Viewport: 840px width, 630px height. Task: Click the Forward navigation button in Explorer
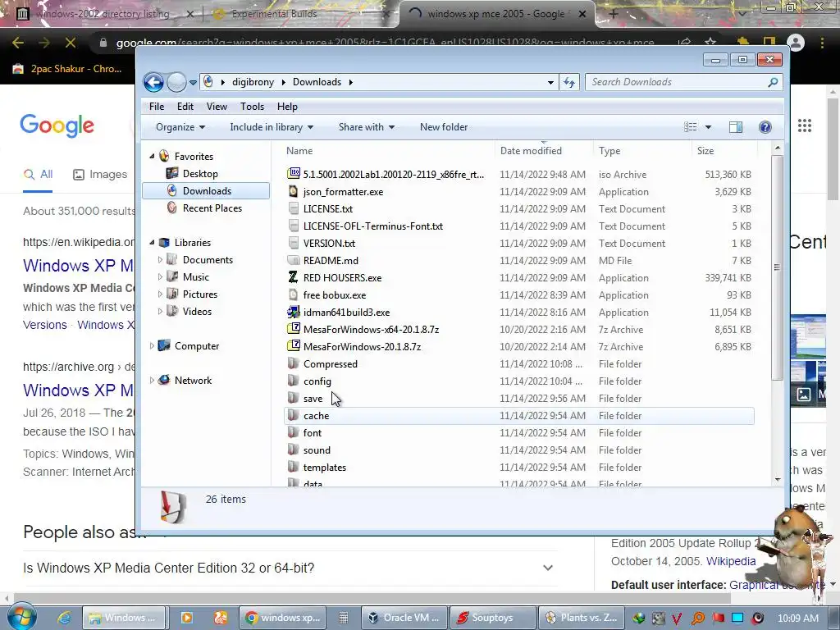point(176,82)
